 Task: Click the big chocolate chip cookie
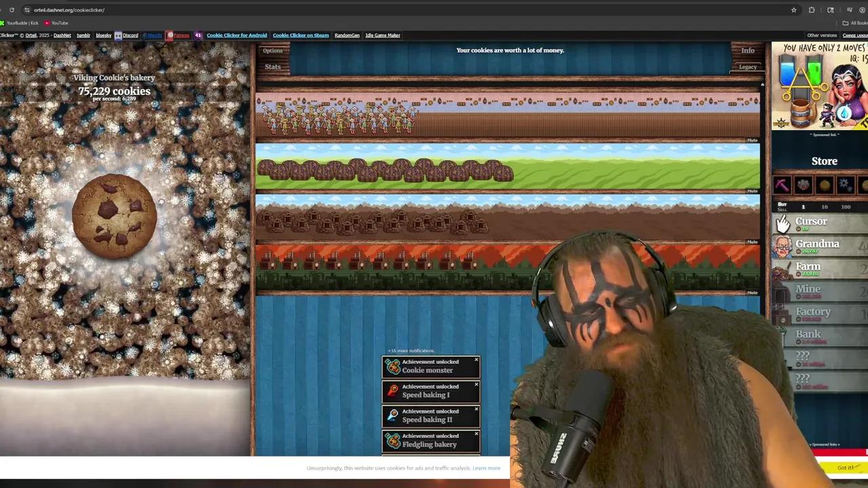[114, 216]
